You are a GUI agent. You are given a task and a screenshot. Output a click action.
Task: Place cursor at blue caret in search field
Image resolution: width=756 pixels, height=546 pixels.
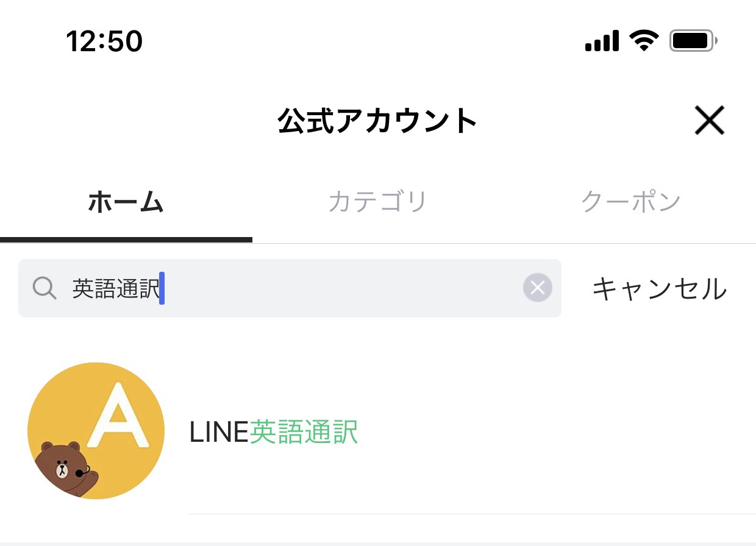162,288
